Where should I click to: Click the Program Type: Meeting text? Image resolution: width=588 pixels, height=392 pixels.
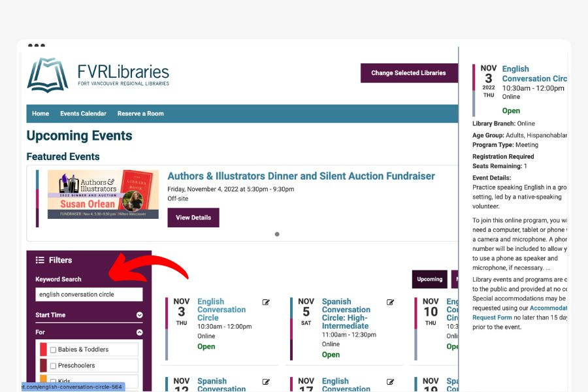505,145
